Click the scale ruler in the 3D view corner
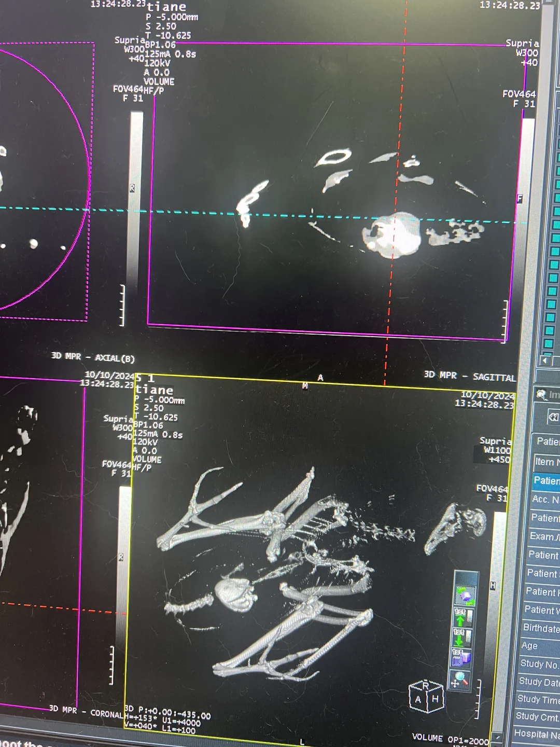 coord(479,699)
